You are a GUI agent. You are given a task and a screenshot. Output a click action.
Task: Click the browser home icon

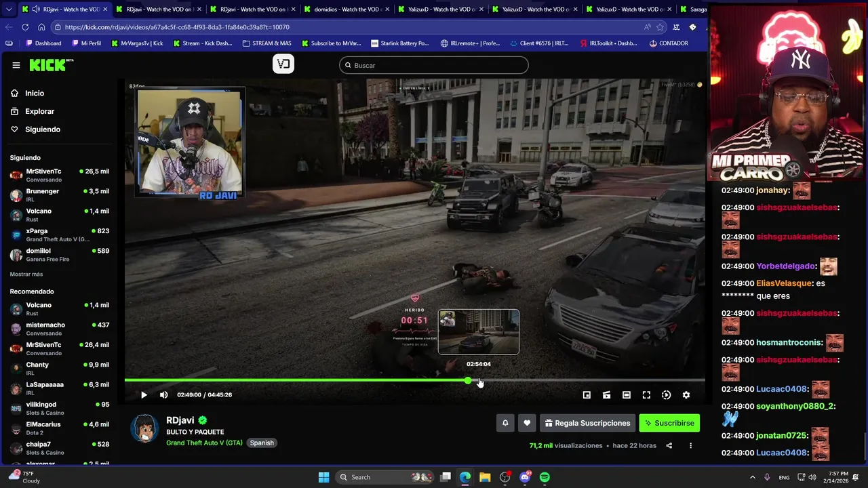click(x=41, y=27)
